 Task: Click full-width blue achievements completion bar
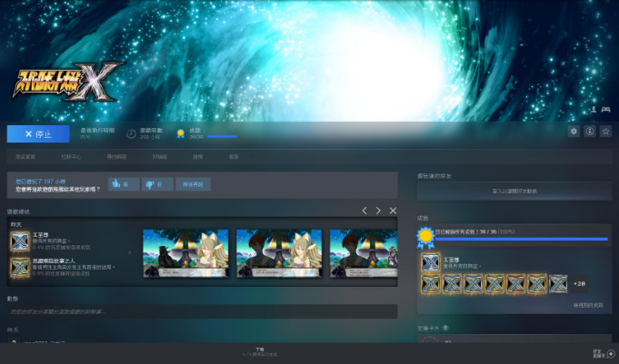coord(522,239)
